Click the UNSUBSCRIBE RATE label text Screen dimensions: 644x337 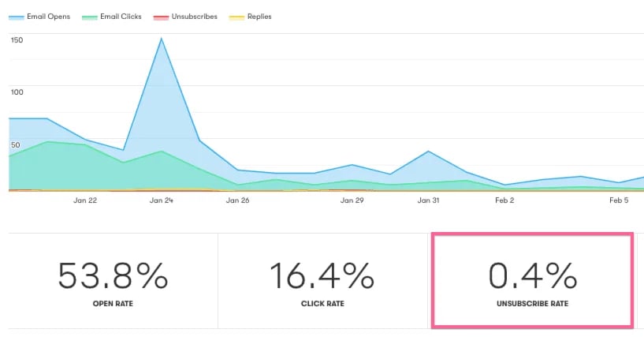click(x=532, y=304)
